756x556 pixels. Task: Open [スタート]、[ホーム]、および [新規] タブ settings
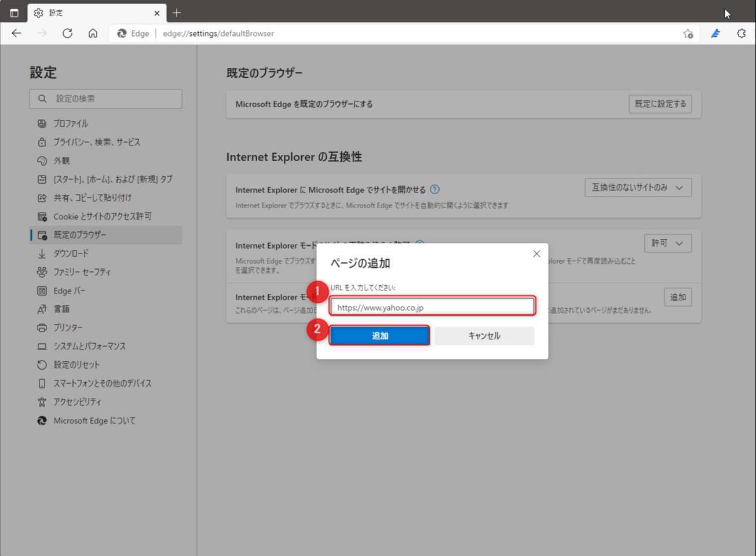(106, 179)
